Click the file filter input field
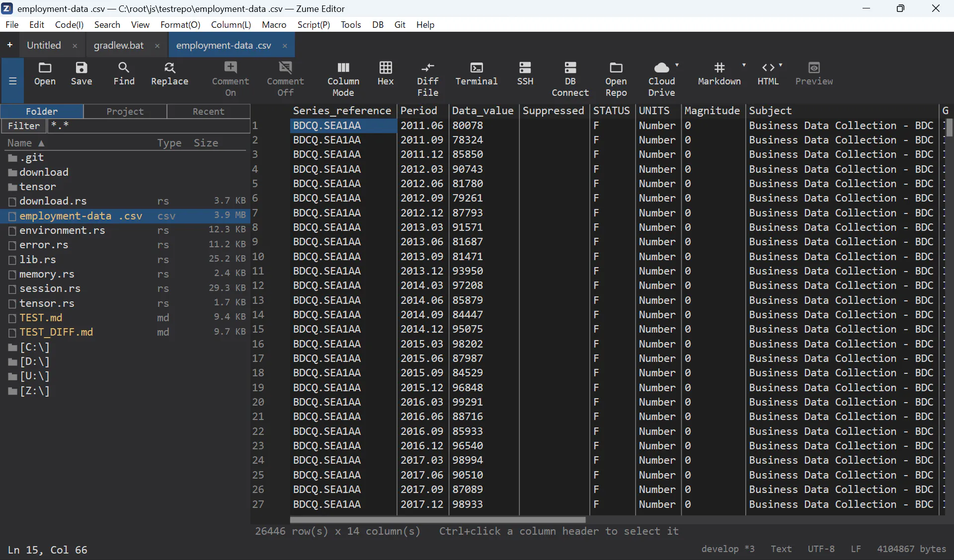Image resolution: width=954 pixels, height=560 pixels. (x=149, y=126)
